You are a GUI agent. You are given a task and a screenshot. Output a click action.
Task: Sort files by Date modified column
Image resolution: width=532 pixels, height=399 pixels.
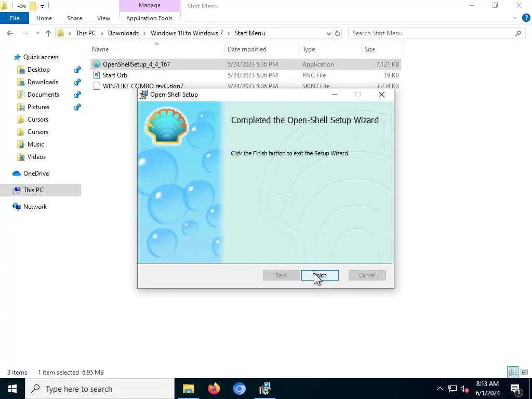pyautogui.click(x=247, y=49)
